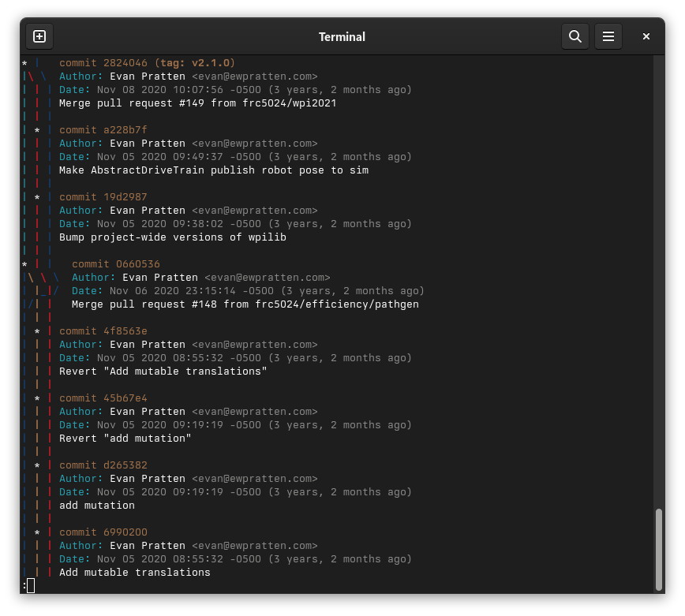685x616 pixels.
Task: Open the terminal search tool
Action: pyautogui.click(x=575, y=36)
